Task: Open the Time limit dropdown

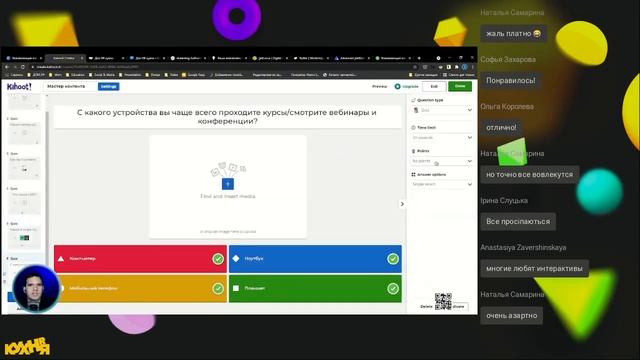Action: 442,138
